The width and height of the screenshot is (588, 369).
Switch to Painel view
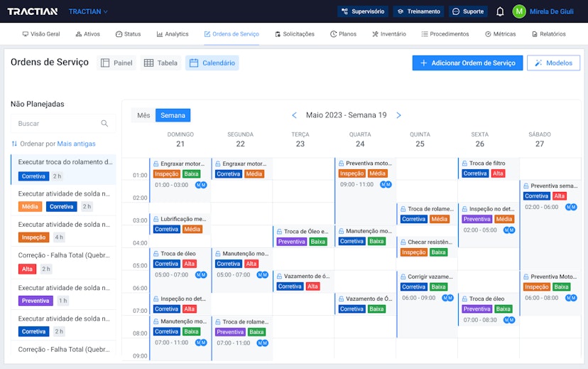pos(116,63)
